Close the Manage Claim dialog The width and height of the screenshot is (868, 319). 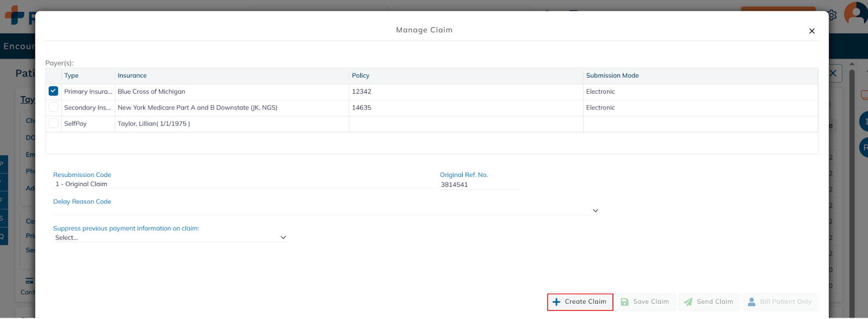(x=812, y=31)
